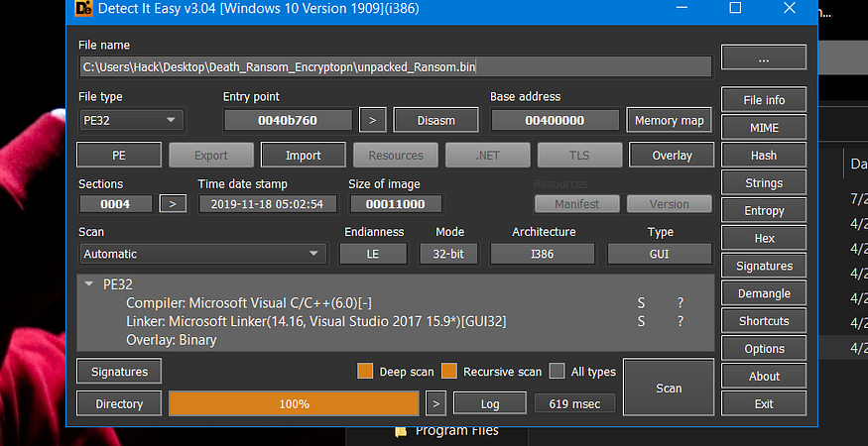The image size is (868, 446).
Task: Click the sidebar Signatures button
Action: pos(764,267)
